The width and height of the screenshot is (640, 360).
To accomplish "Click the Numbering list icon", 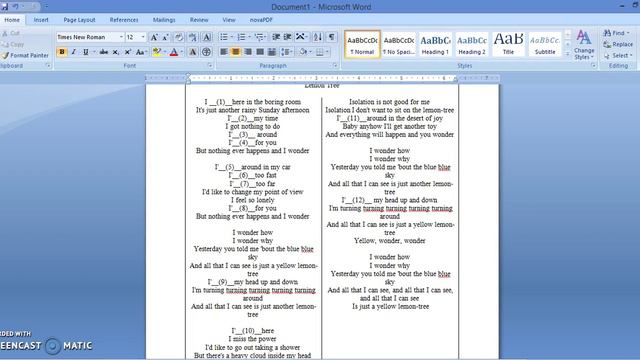I will 241,37.
